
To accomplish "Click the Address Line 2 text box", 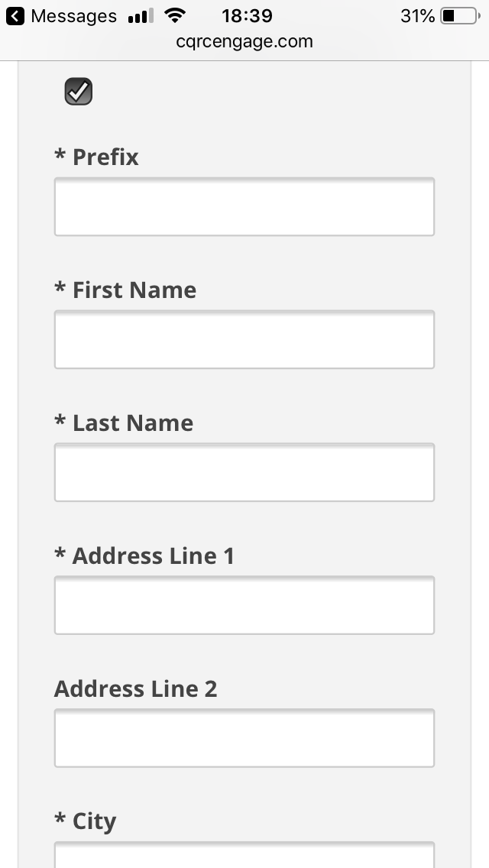I will click(244, 738).
